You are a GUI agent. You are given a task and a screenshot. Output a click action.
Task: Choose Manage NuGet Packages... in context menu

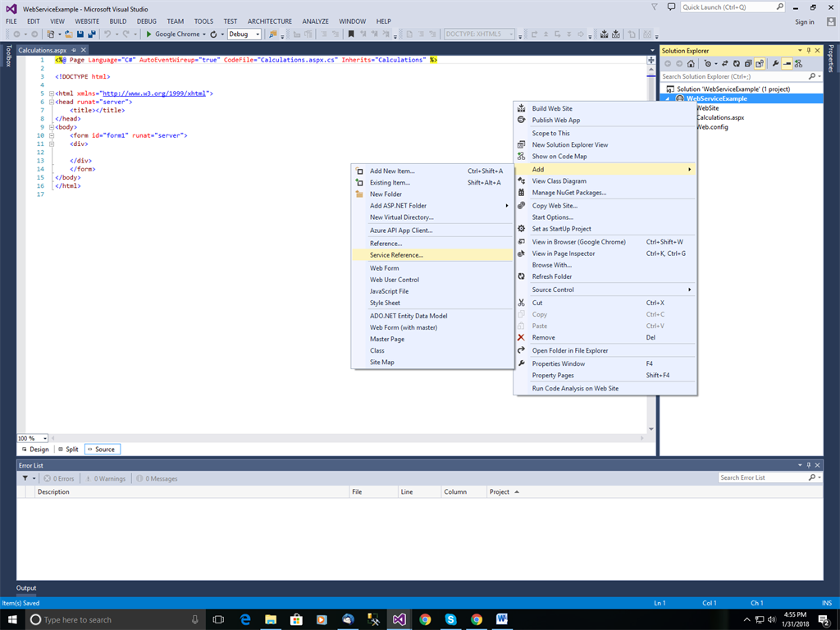[568, 193]
